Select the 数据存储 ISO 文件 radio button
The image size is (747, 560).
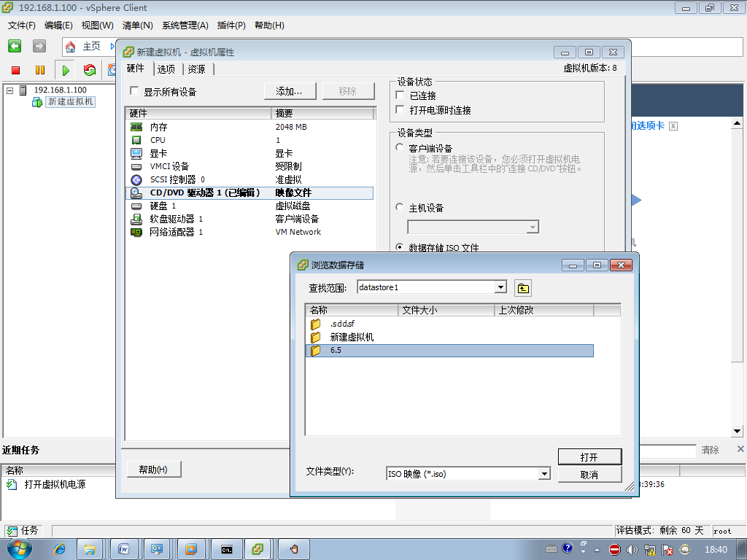400,247
